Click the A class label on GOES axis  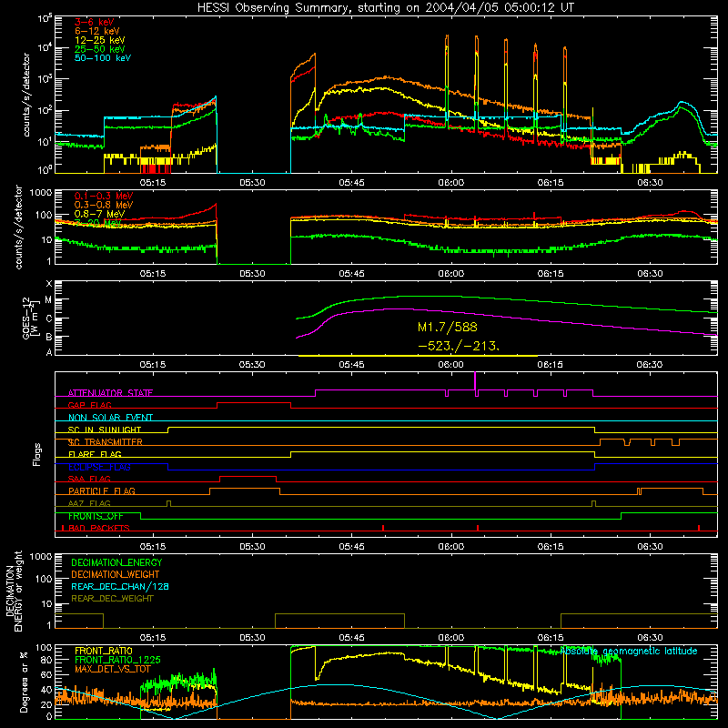click(x=49, y=352)
